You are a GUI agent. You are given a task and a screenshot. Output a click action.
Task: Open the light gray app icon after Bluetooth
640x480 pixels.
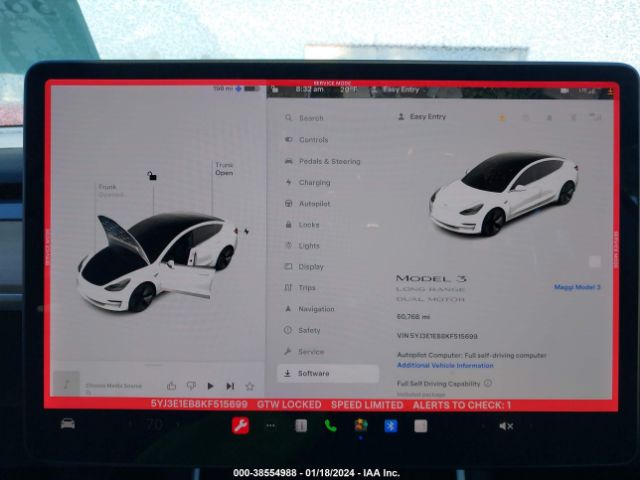point(420,426)
